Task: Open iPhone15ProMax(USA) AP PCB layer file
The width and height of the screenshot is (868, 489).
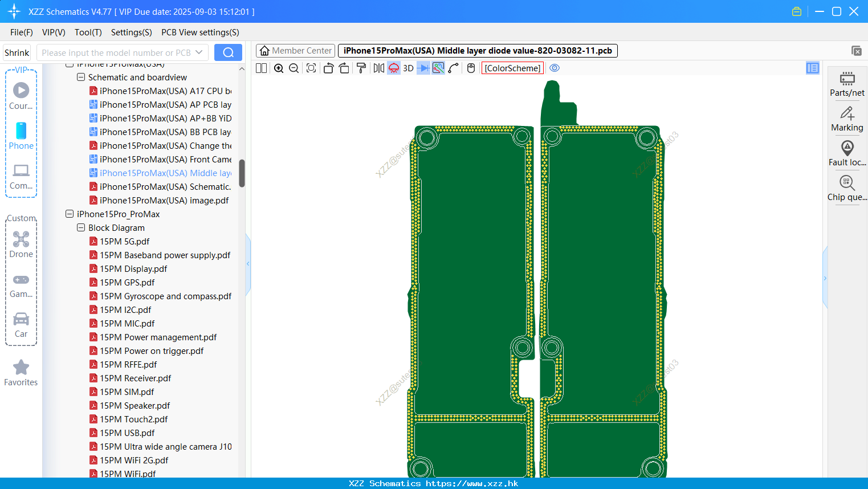Action: pos(160,104)
